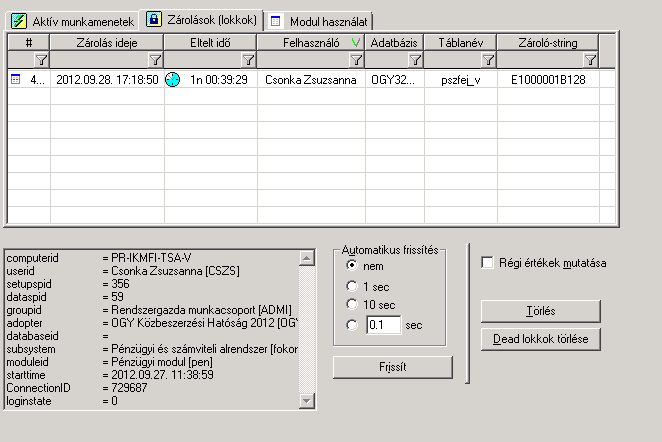Click the Törlés button
Image resolution: width=662 pixels, height=442 pixels.
tap(541, 311)
